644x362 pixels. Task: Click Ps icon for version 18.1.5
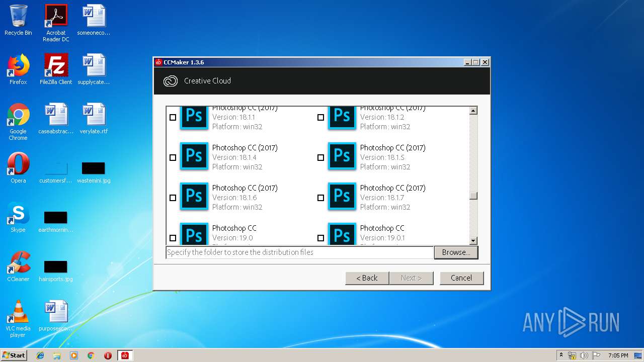point(342,156)
